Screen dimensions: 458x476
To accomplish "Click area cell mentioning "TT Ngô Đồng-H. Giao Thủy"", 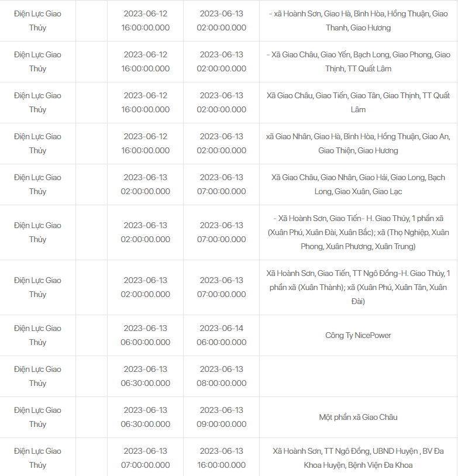I will [358, 287].
